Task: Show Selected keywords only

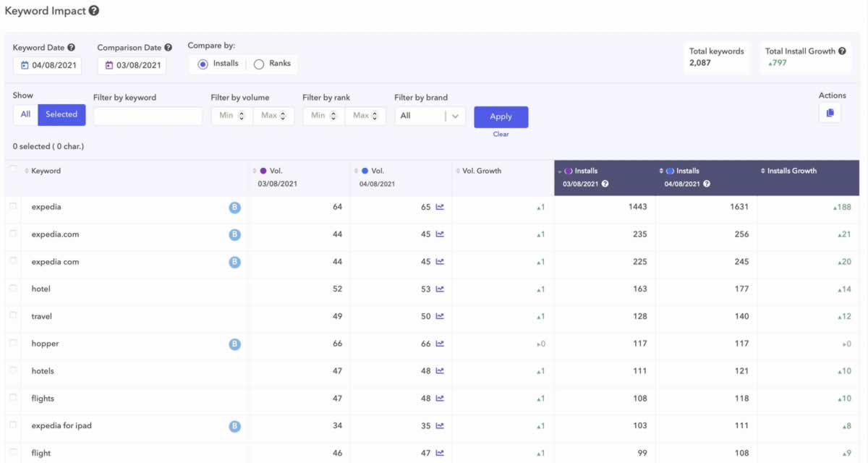Action: [x=61, y=114]
